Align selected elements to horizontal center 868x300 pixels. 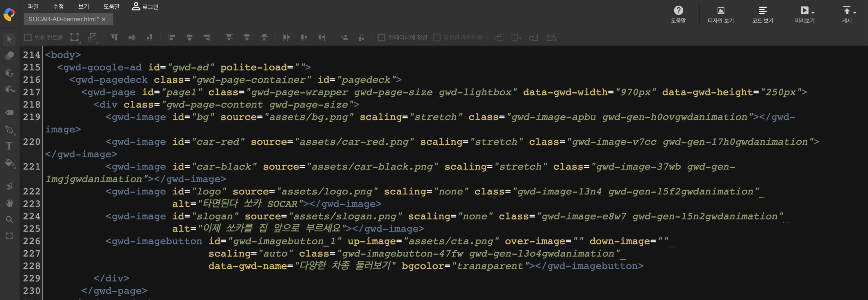tap(190, 37)
